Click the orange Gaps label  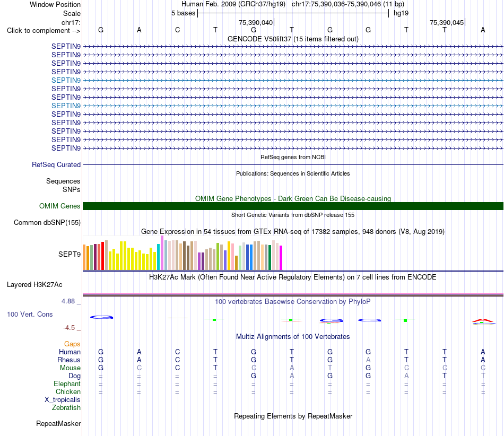[x=72, y=344]
